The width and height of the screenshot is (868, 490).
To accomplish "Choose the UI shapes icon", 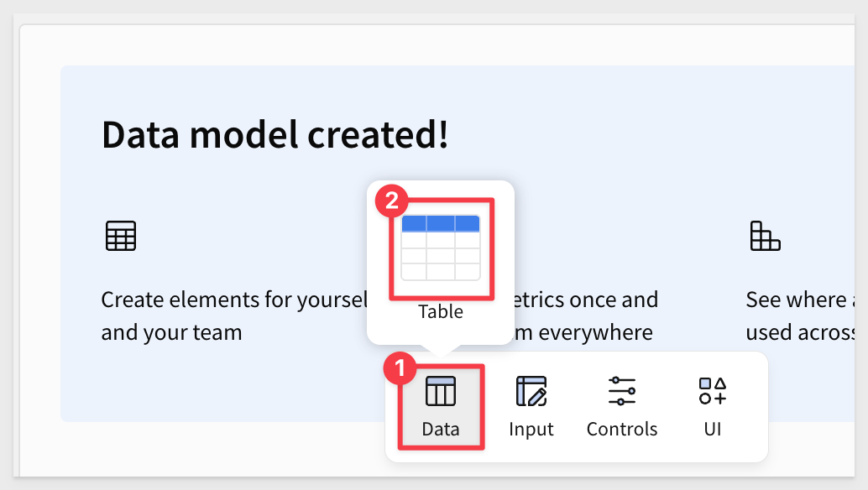I will coord(713,391).
